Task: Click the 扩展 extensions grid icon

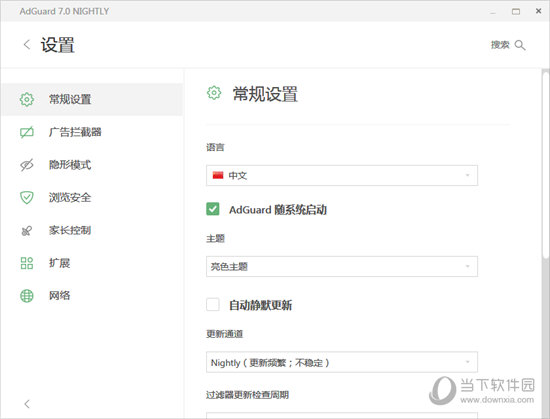Action: coord(27,263)
